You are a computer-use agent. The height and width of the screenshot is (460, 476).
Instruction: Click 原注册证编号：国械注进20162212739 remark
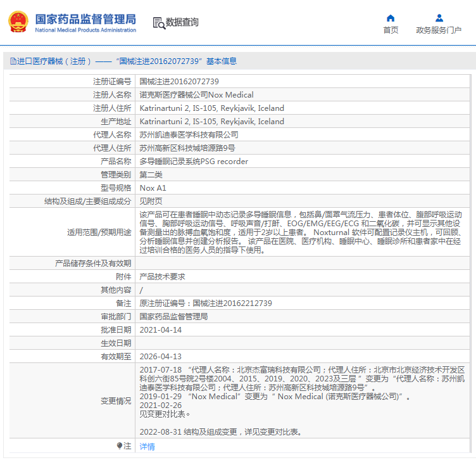coord(206,303)
